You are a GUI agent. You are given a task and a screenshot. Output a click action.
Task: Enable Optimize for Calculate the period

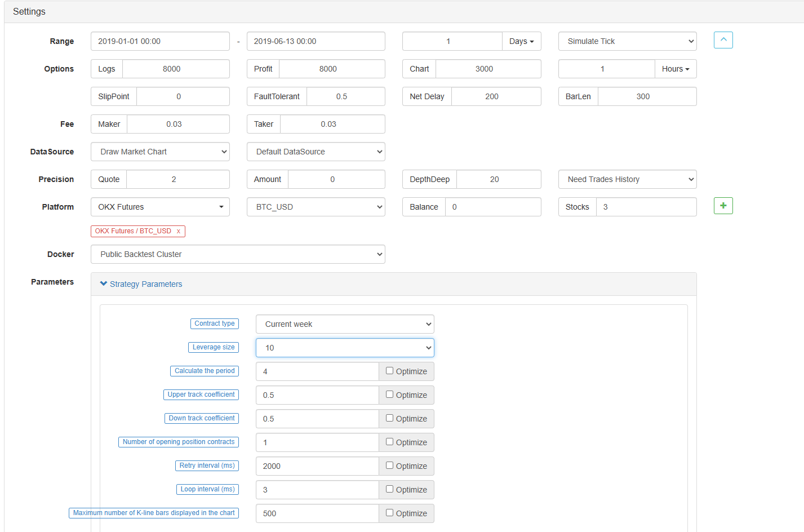click(389, 371)
